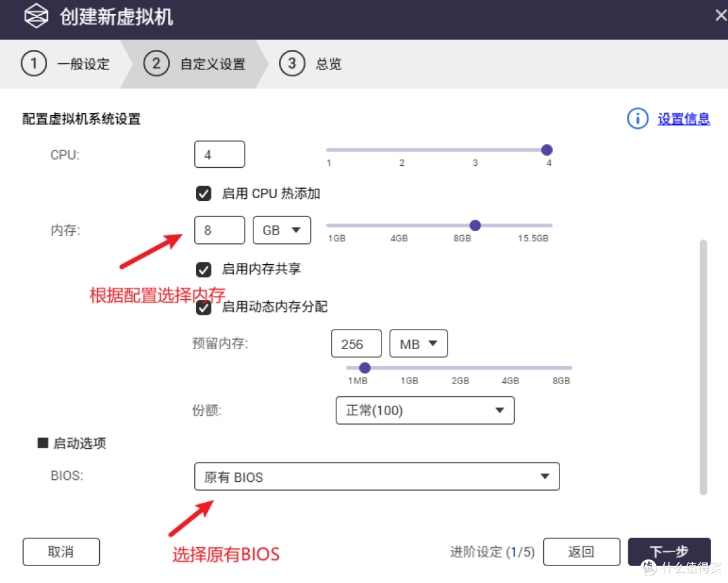Click the memory size input field
This screenshot has height=583, width=728.
coord(219,231)
